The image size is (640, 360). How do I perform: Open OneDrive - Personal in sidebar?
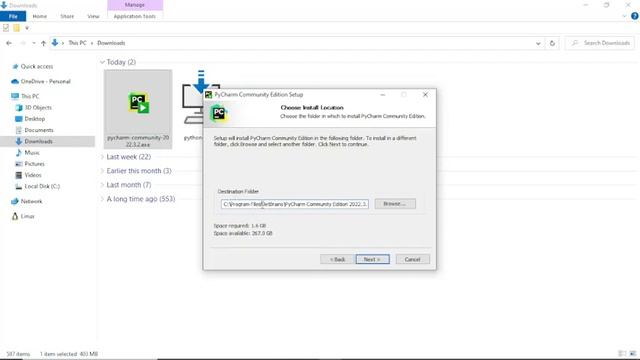click(45, 81)
